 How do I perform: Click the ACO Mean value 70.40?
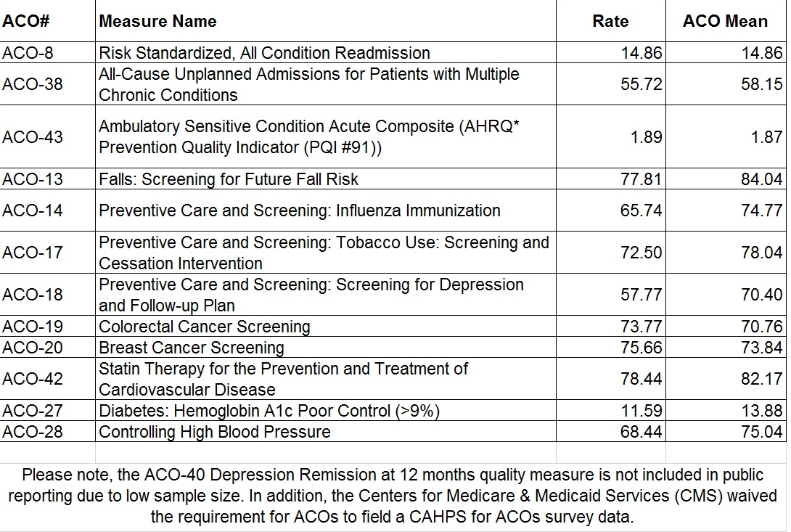[x=762, y=295]
